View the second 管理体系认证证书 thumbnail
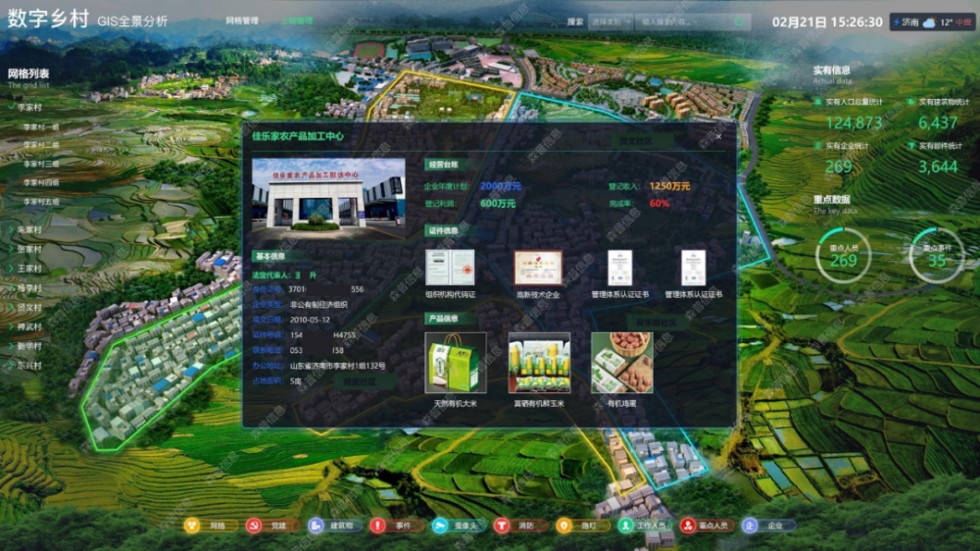 [694, 268]
